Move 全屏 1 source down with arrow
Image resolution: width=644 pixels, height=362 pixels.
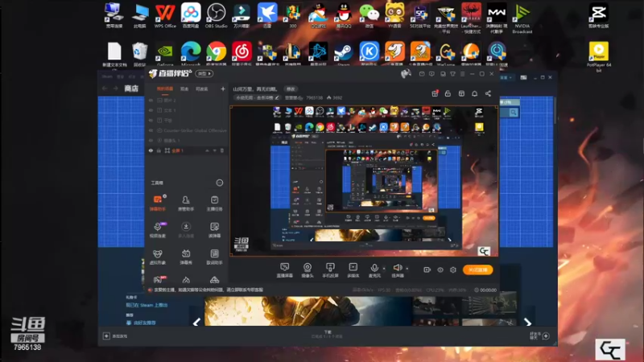(214, 150)
